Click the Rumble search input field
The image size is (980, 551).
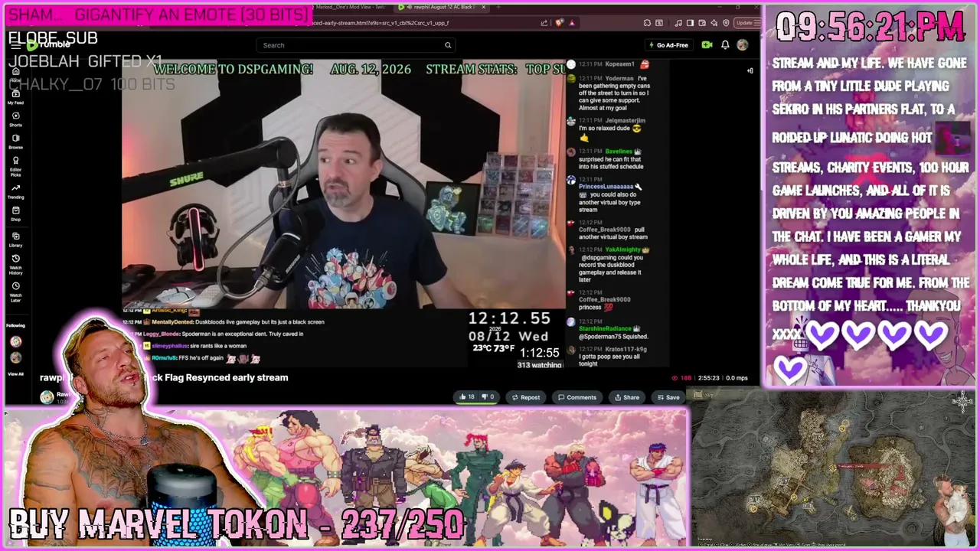[355, 45]
